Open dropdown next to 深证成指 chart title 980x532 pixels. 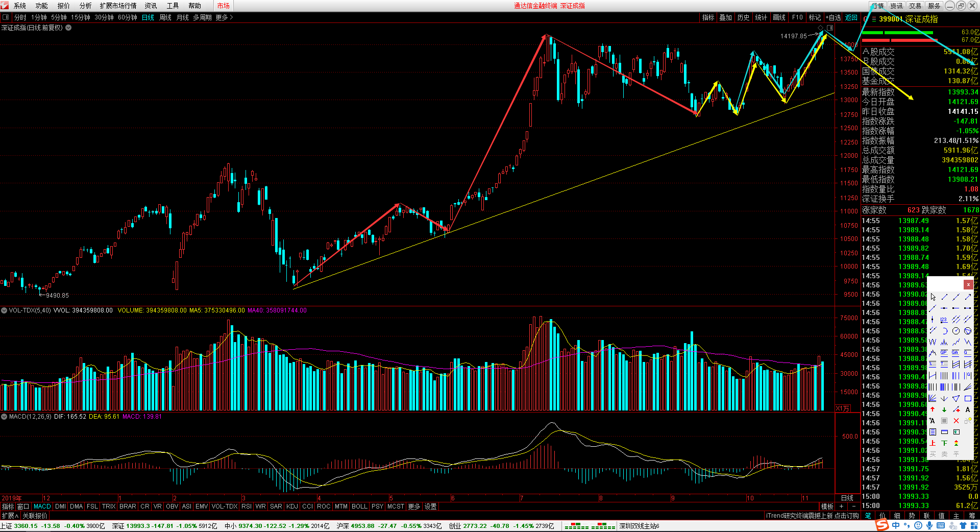point(68,28)
